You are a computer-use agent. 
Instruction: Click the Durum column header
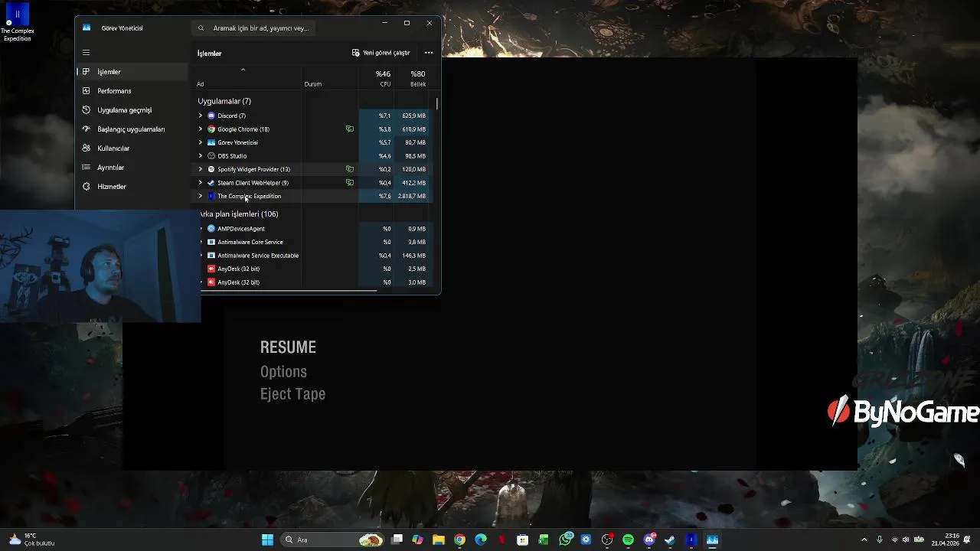click(331, 78)
